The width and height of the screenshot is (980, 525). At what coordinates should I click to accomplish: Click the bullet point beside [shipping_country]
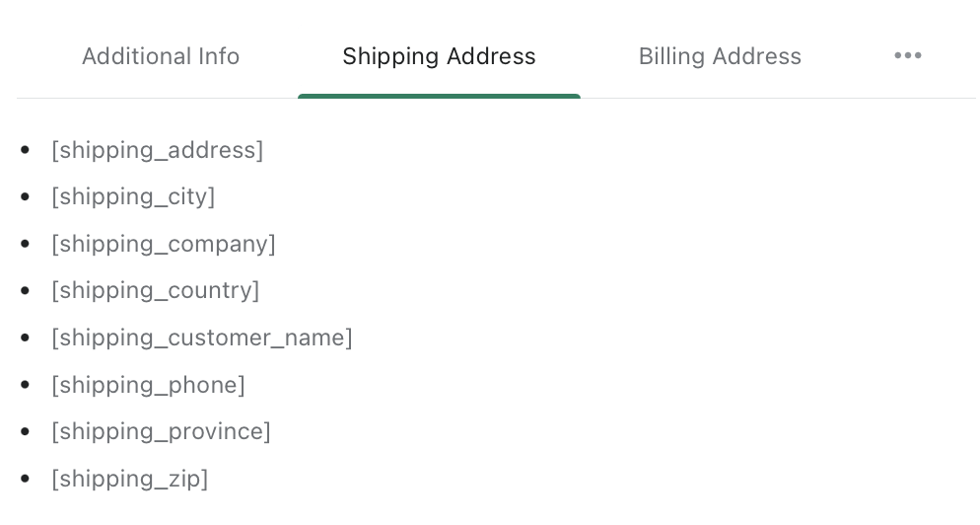click(x=26, y=291)
